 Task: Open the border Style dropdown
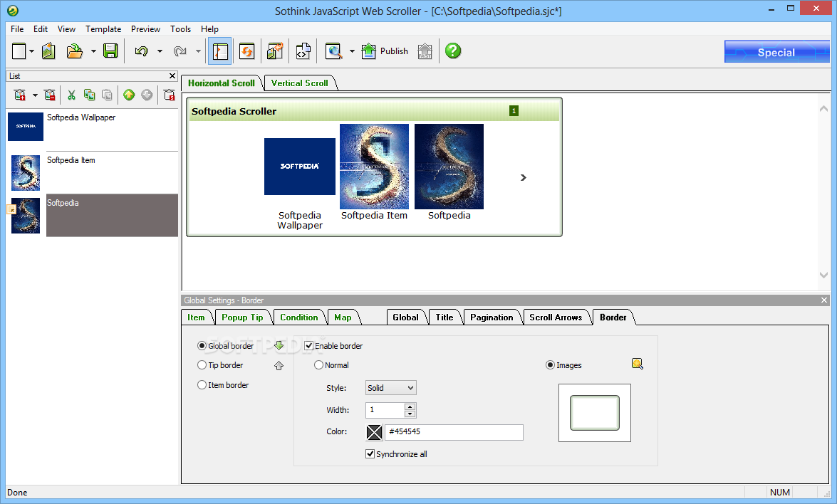[x=391, y=388]
